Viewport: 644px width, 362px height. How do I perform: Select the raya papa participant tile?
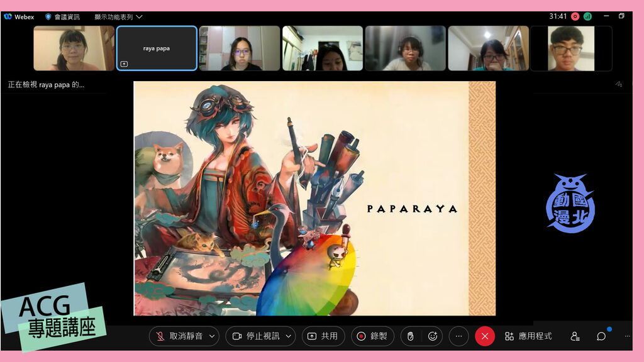click(x=157, y=48)
